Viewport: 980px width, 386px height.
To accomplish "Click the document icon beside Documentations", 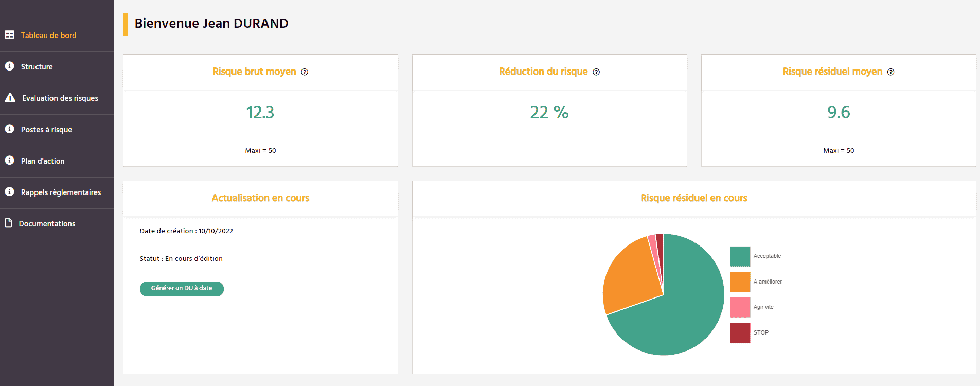I will pyautogui.click(x=8, y=223).
